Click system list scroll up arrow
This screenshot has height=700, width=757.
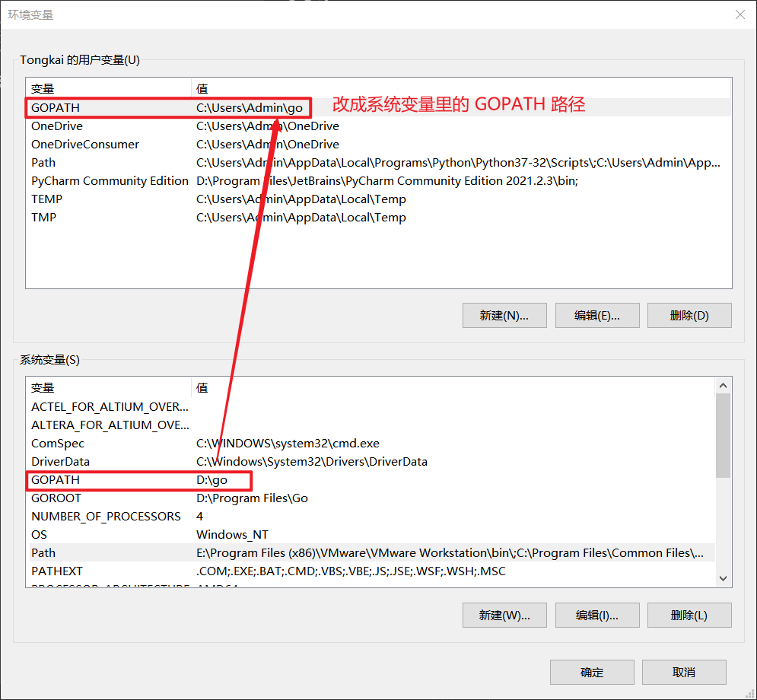[x=723, y=385]
